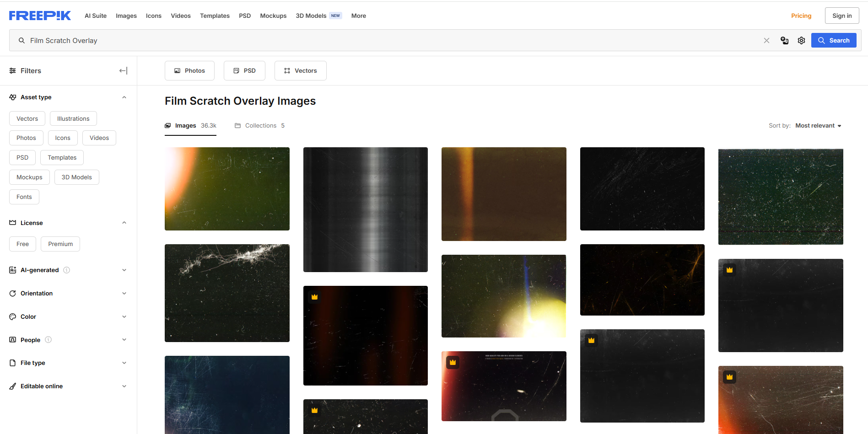Open the white dust hair scratch thumbnail
868x434 pixels.
point(227,293)
